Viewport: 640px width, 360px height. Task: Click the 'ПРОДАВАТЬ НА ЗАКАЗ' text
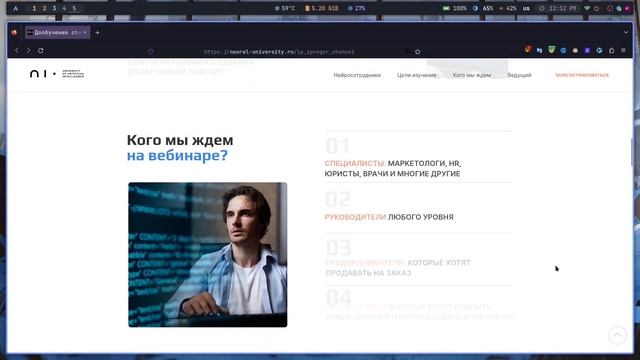(369, 273)
